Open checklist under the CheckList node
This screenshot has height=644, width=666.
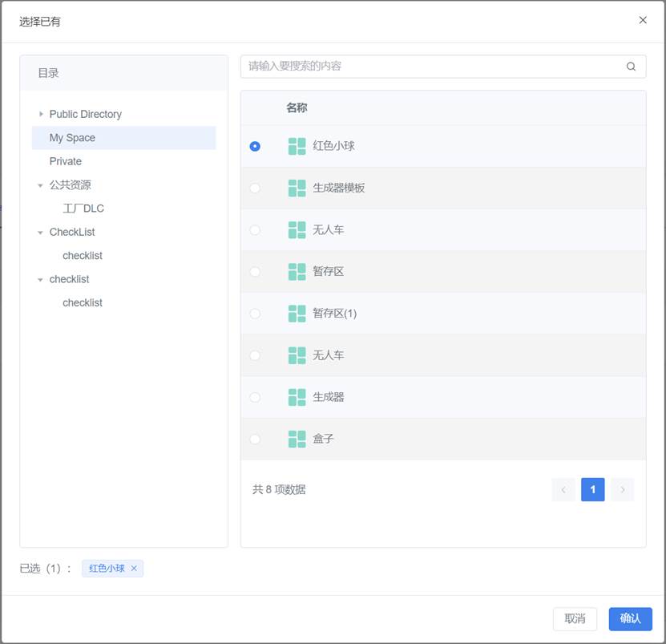tap(83, 256)
